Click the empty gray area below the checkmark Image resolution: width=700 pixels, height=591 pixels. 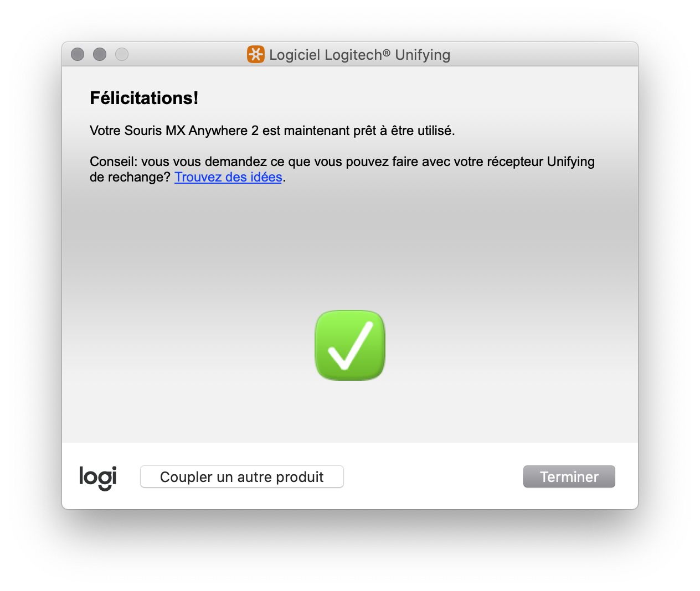point(350,412)
